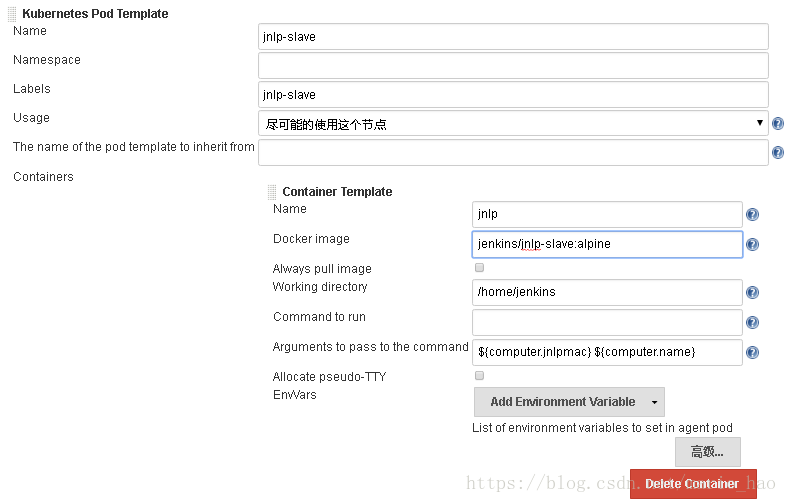Focus the Namespace input field
Image resolution: width=787 pixels, height=503 pixels.
(513, 65)
